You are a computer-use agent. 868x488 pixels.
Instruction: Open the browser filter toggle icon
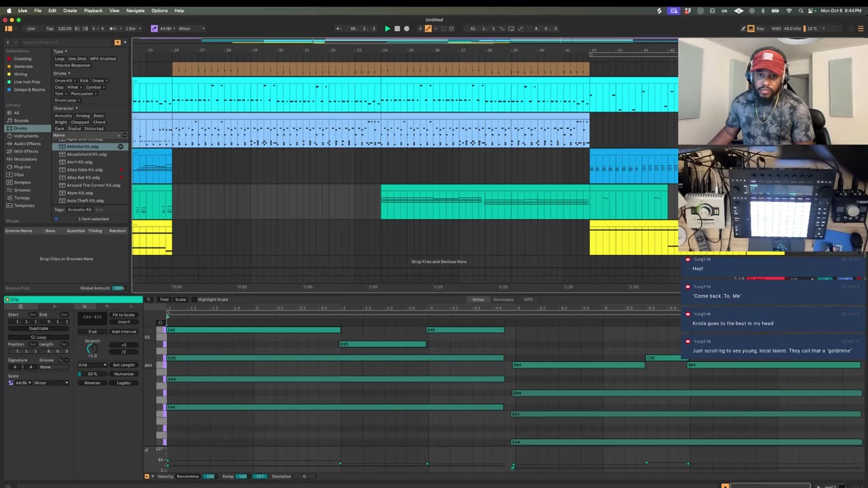[117, 42]
